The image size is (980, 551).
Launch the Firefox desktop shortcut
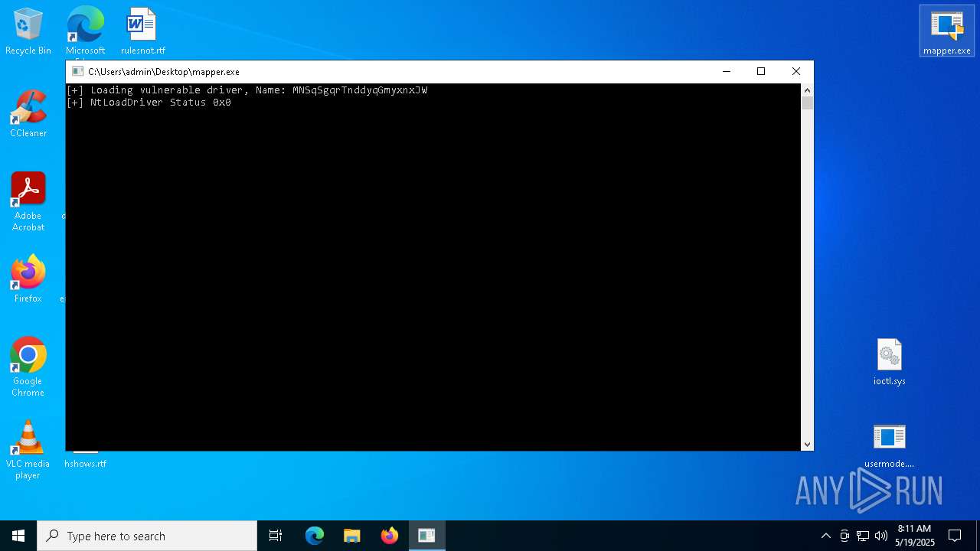pos(28,279)
